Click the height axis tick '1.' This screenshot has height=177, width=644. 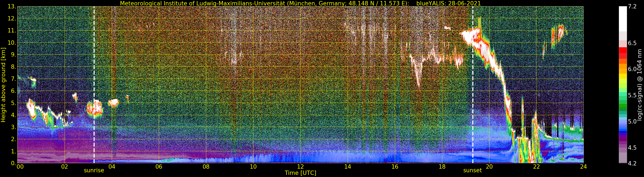click(13, 151)
